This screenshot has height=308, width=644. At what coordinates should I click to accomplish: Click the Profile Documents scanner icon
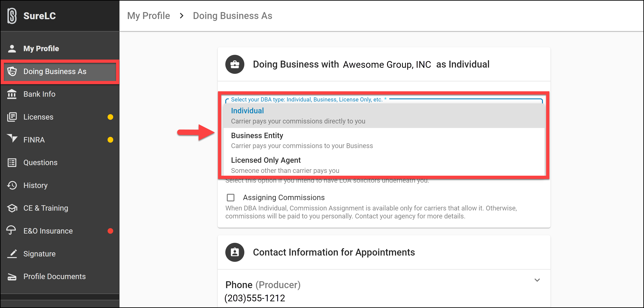(12, 276)
